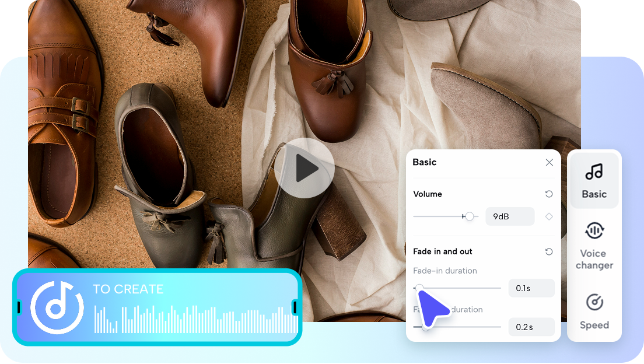The height and width of the screenshot is (364, 644).
Task: Click the left trim handle of the audio clip
Action: (19, 306)
